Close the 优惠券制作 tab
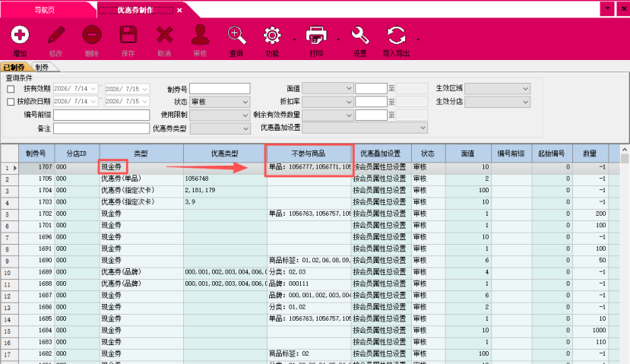The height and width of the screenshot is (364, 630). coord(179,11)
